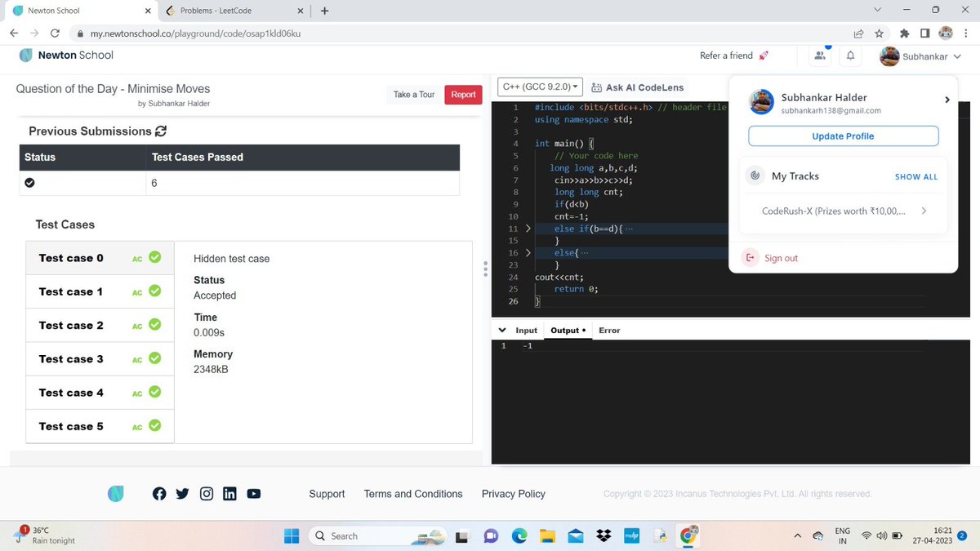The image size is (980, 551).
Task: Open the language dropdown C++ (GCC 9.2.0)
Action: (540, 87)
